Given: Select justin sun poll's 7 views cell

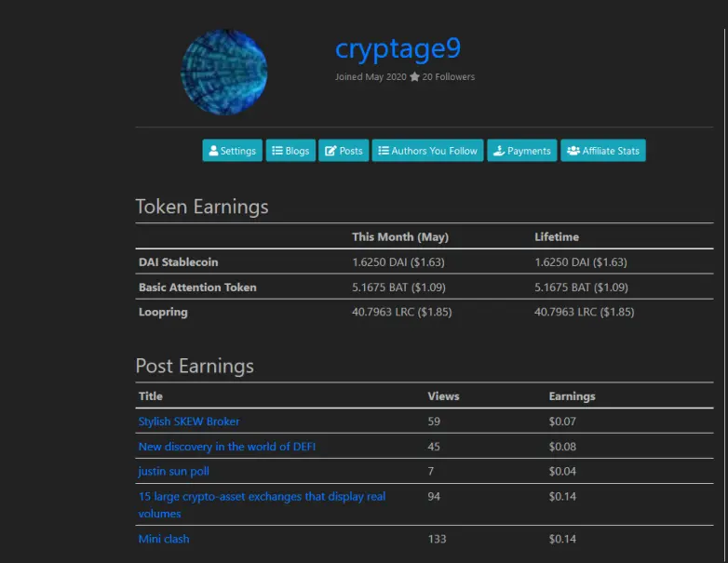Looking at the screenshot, I should [430, 471].
